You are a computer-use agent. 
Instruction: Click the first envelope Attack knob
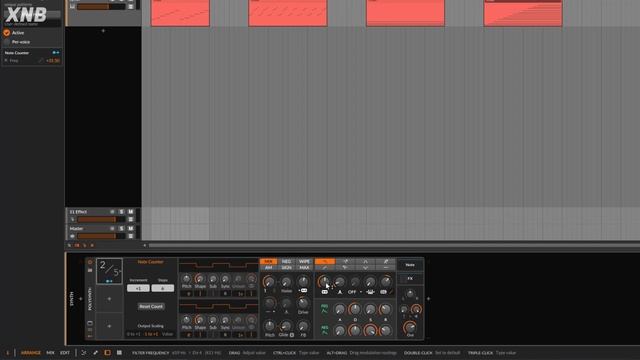click(x=340, y=310)
